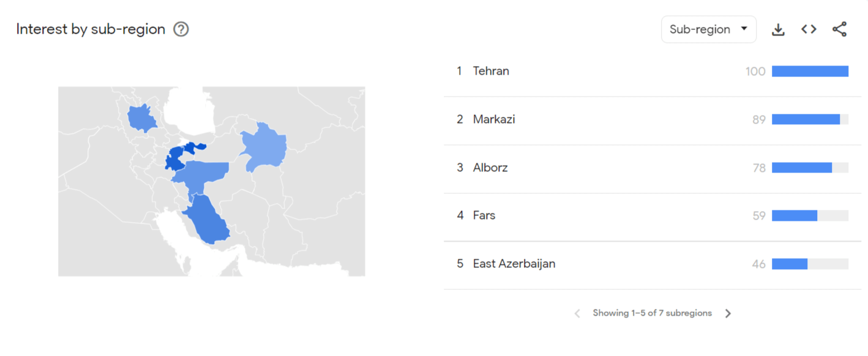Click Tehran's full interest bar
Image resolution: width=868 pixels, height=356 pixels.
click(x=810, y=72)
